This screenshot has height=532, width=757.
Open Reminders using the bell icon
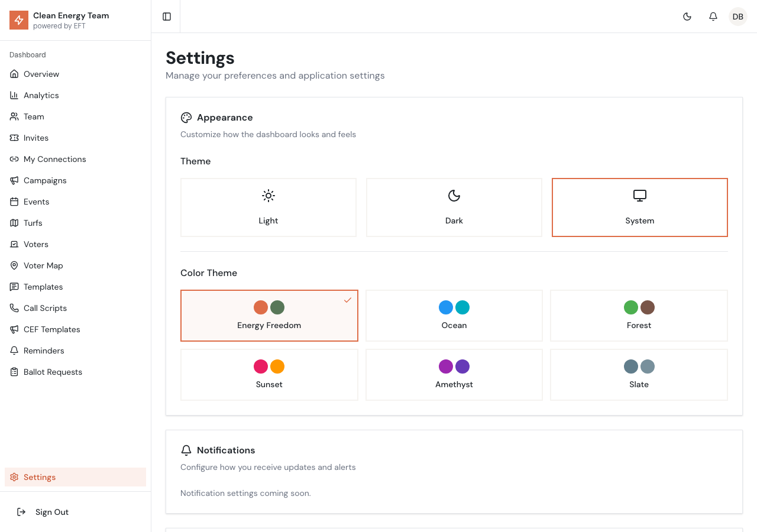click(14, 351)
